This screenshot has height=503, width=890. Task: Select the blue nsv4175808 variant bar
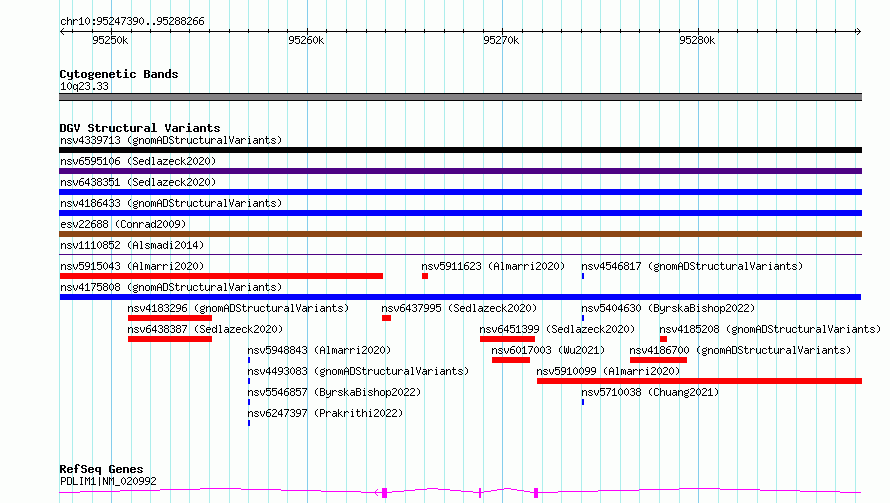(460, 297)
